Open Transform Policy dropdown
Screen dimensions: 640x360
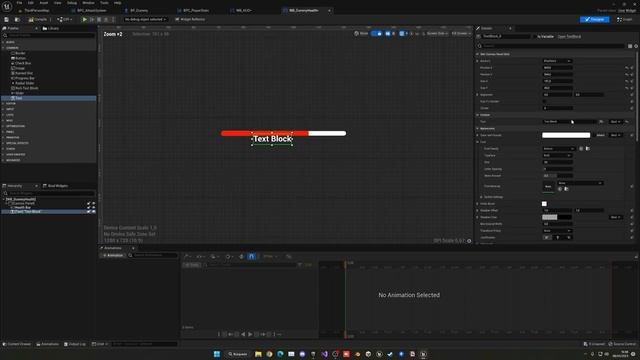click(557, 231)
